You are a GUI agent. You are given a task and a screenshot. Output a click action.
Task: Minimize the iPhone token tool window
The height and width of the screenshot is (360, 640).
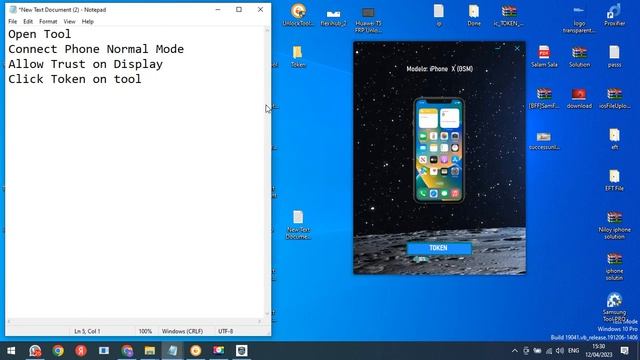pos(498,49)
